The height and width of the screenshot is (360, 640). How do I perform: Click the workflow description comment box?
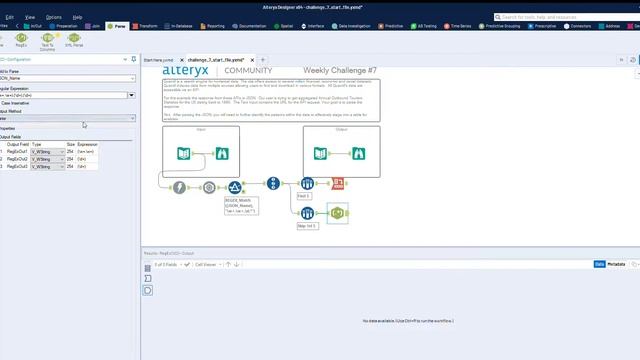point(271,100)
